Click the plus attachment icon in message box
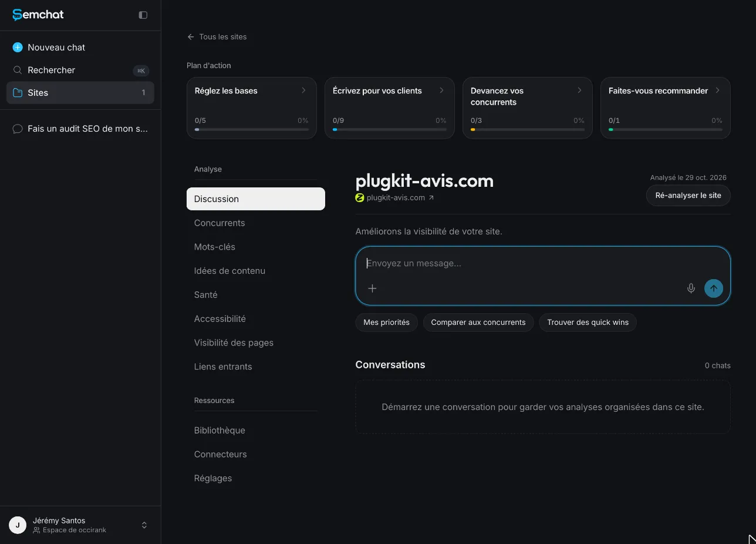Screen dimensions: 756x544 pos(372,288)
